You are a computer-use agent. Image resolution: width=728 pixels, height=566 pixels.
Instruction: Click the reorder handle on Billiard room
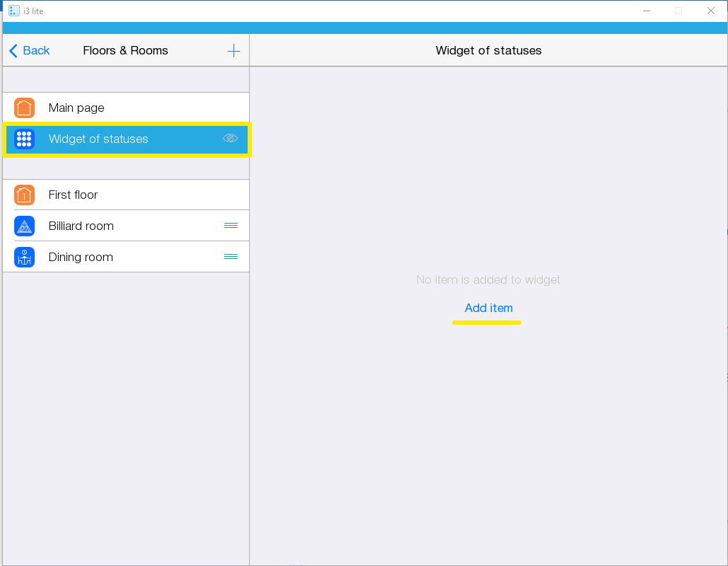[231, 226]
